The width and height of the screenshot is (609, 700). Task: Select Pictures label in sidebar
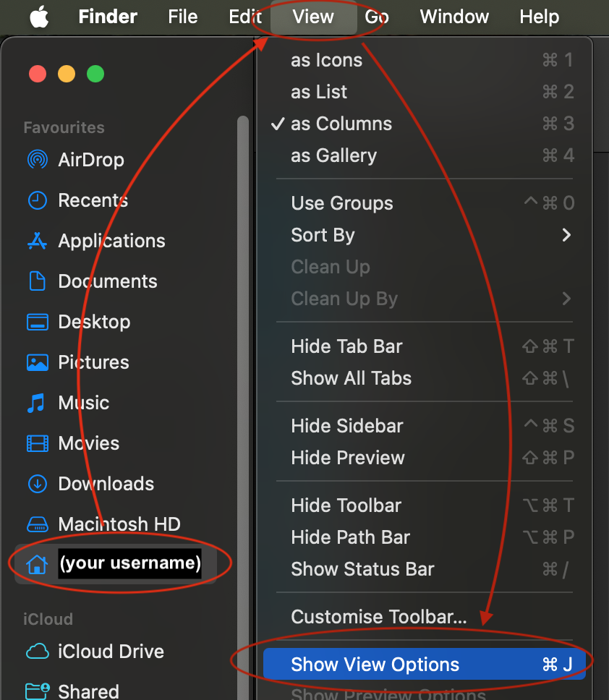coord(93,362)
